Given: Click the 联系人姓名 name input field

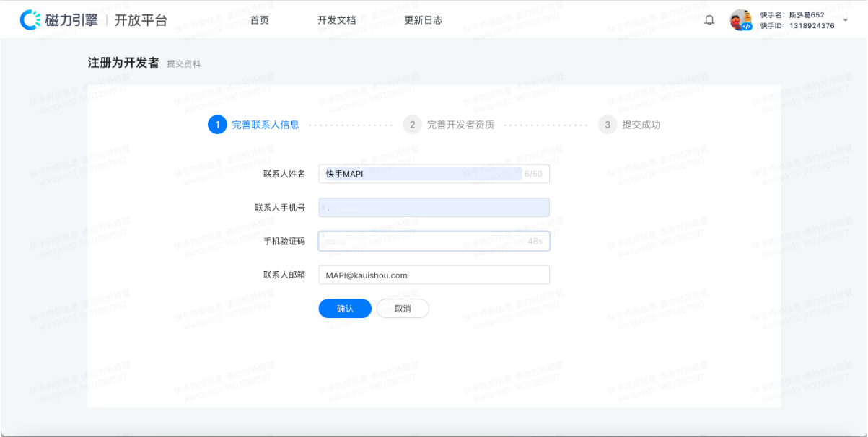Looking at the screenshot, I should click(433, 174).
